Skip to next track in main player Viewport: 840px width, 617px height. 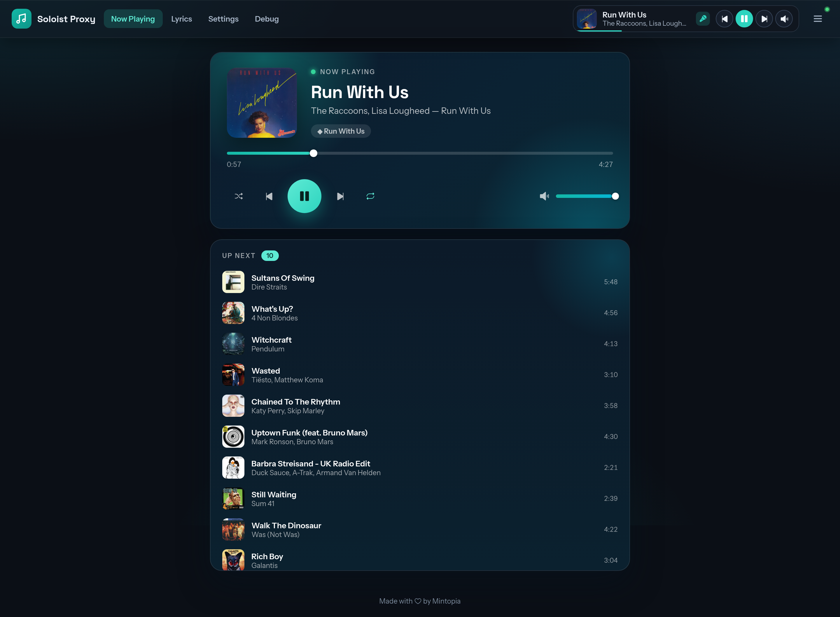340,196
